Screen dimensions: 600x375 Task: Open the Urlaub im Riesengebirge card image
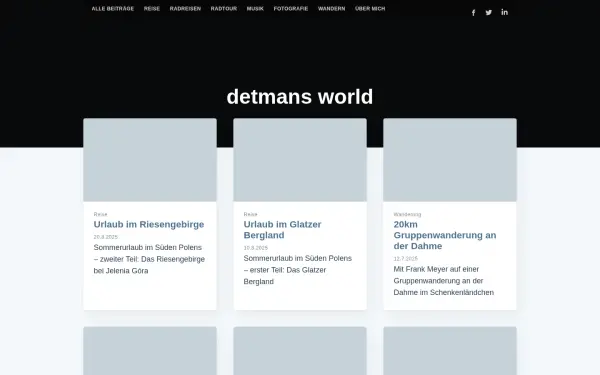[150, 160]
